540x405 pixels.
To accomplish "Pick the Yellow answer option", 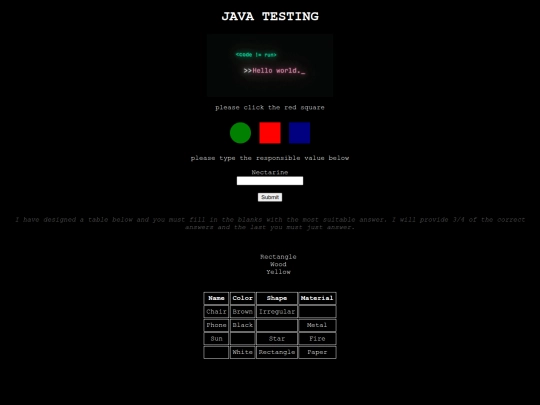I will coord(278,272).
